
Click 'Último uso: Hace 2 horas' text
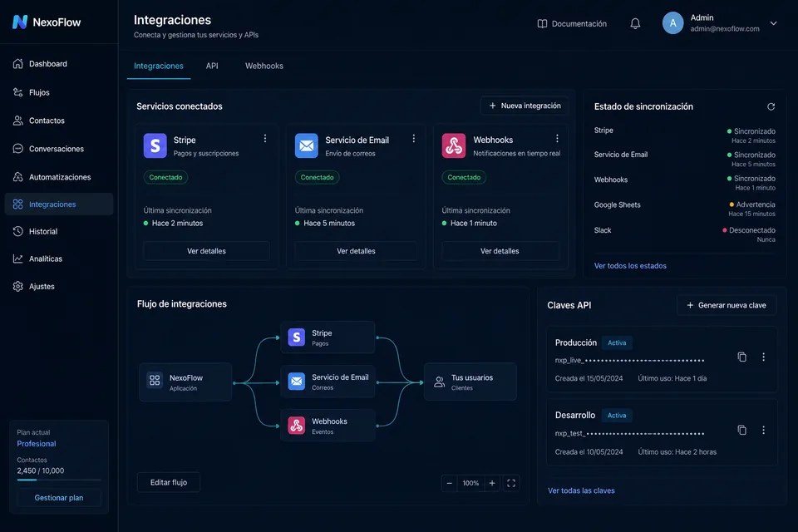pyautogui.click(x=677, y=452)
